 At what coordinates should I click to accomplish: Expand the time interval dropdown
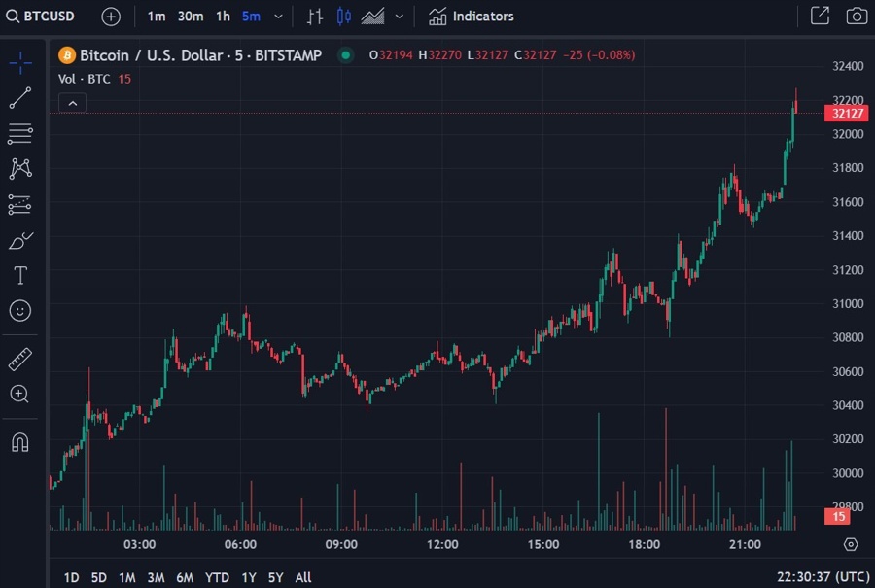(278, 17)
